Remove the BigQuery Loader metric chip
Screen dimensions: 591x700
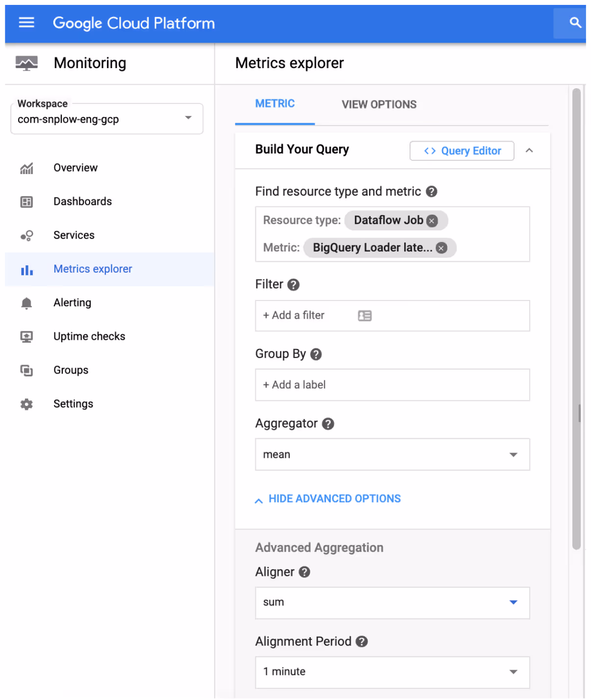[442, 248]
